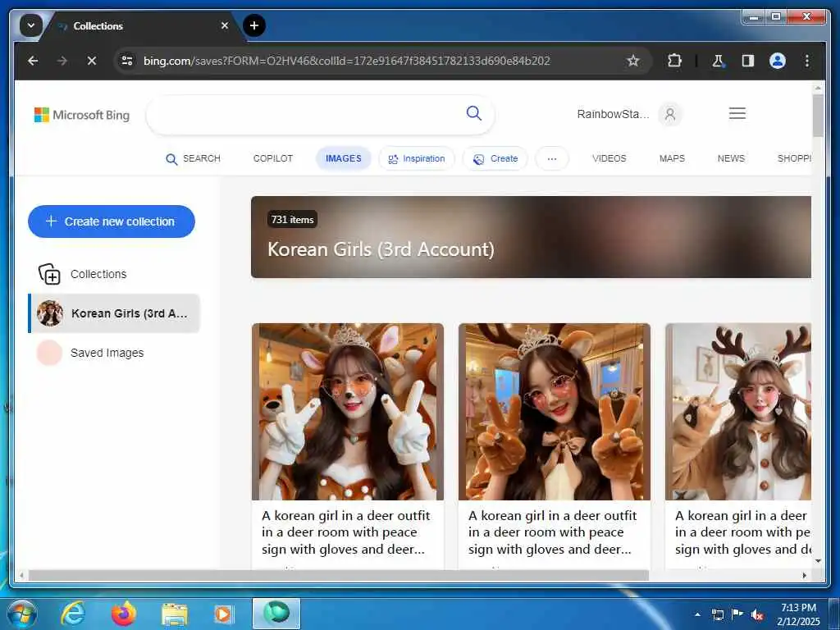Click the muted volume tray icon
This screenshot has width=840, height=630.
click(757, 615)
